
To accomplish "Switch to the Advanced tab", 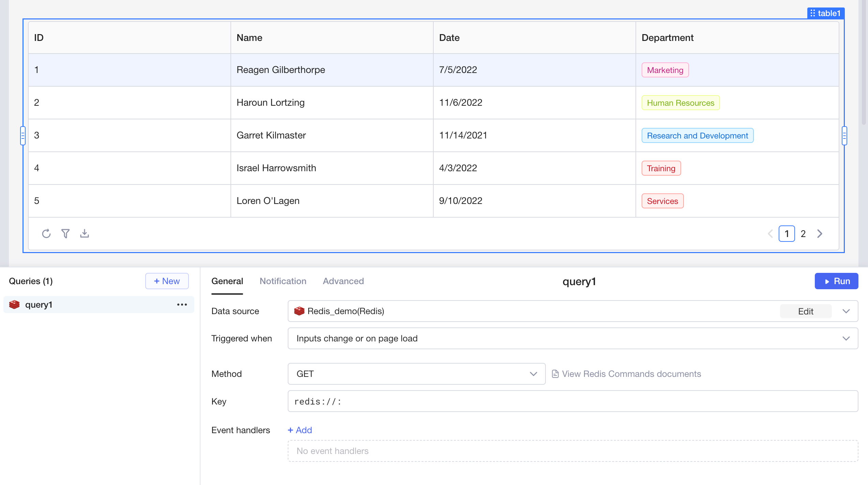I will coord(343,281).
